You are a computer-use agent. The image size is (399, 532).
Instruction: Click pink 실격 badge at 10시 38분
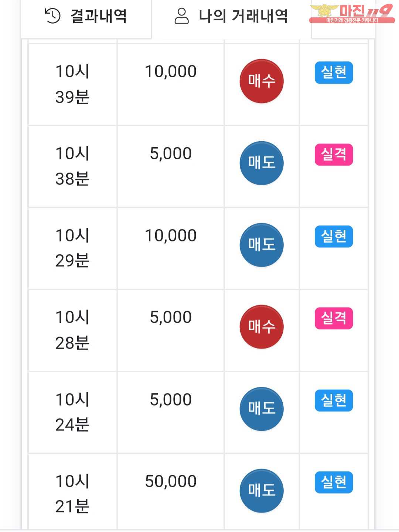334,155
